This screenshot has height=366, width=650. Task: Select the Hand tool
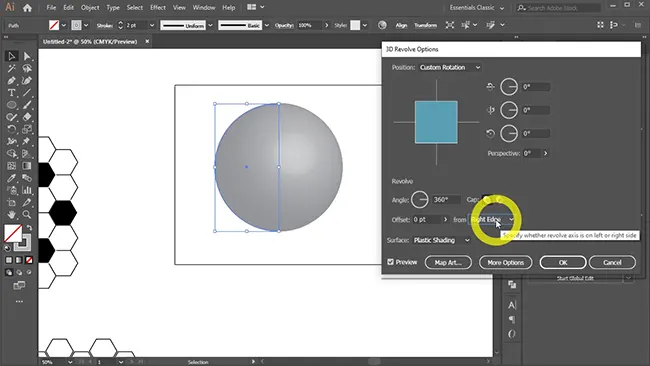pyautogui.click(x=12, y=215)
